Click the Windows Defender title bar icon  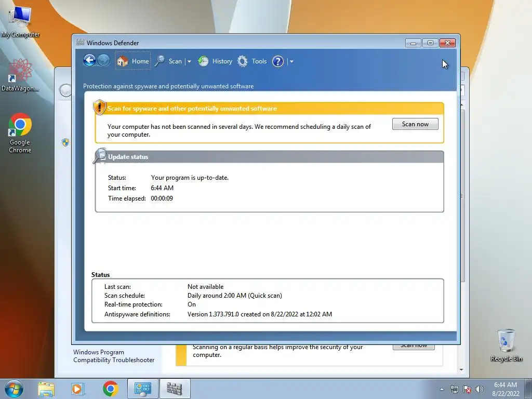coord(80,43)
